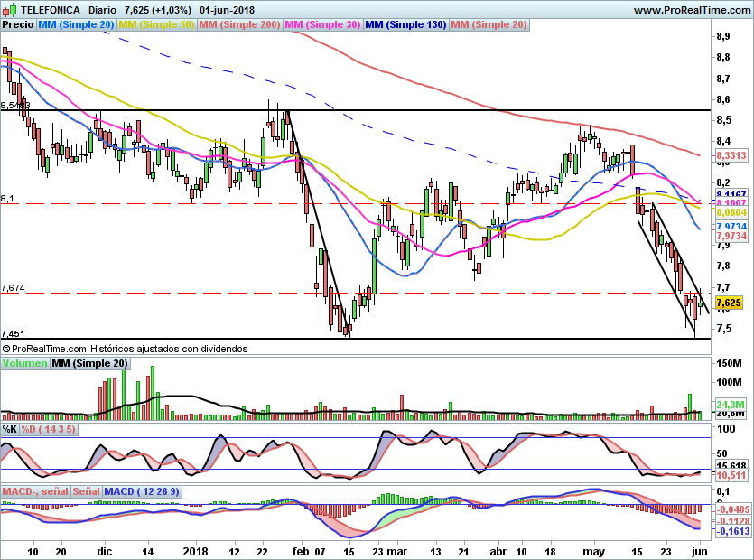
Task: Click the candlestick icon beside TELEFONICA title
Action: (x=9, y=9)
